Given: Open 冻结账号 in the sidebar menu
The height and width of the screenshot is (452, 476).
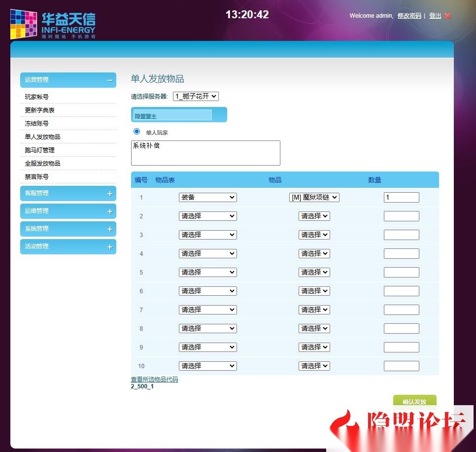Looking at the screenshot, I should coord(37,124).
